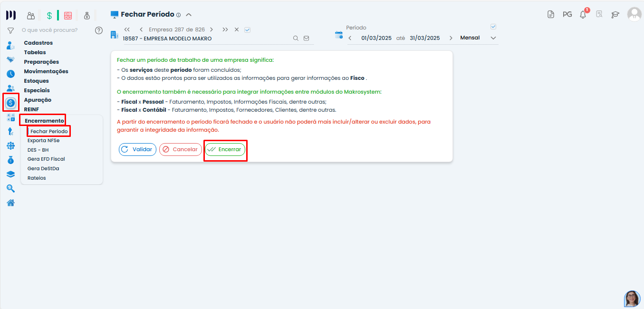Click the PG label in header
Viewport: 644px width, 309px height.
(x=567, y=14)
